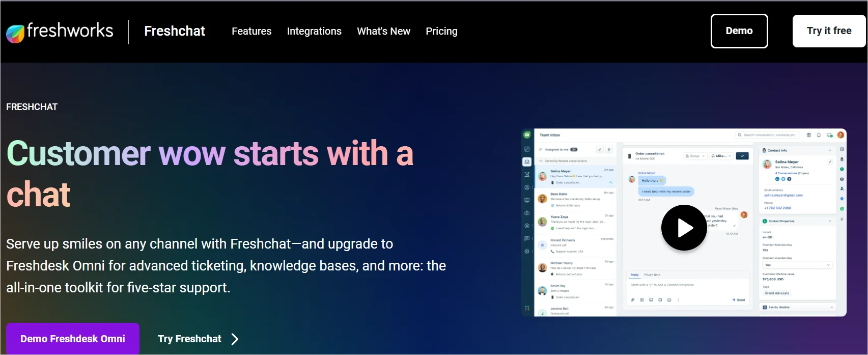
Task: Click the Try it free button
Action: [829, 31]
